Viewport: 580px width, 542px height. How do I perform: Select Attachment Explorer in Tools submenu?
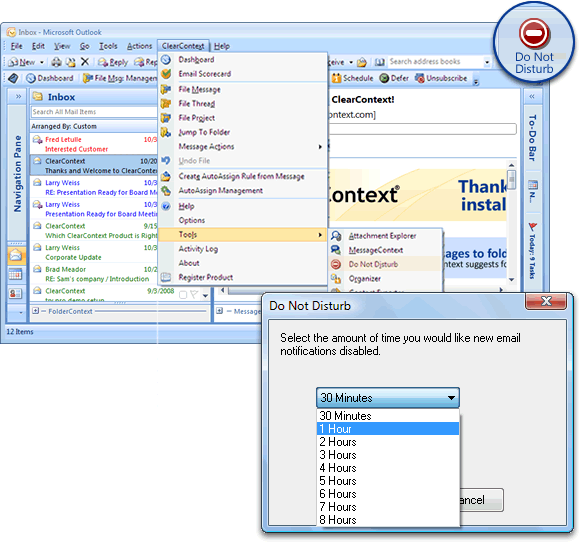[385, 236]
